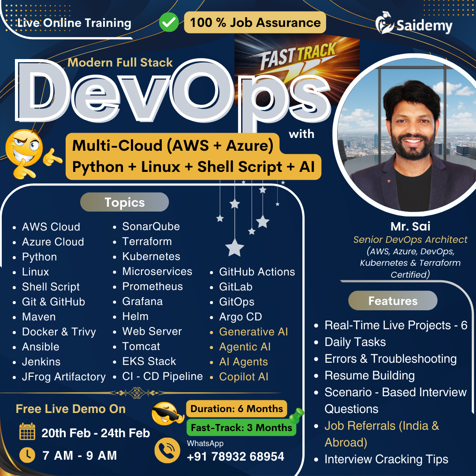Click the Job Referrals (India & Abroad) feature
476x476 pixels.
click(382, 434)
